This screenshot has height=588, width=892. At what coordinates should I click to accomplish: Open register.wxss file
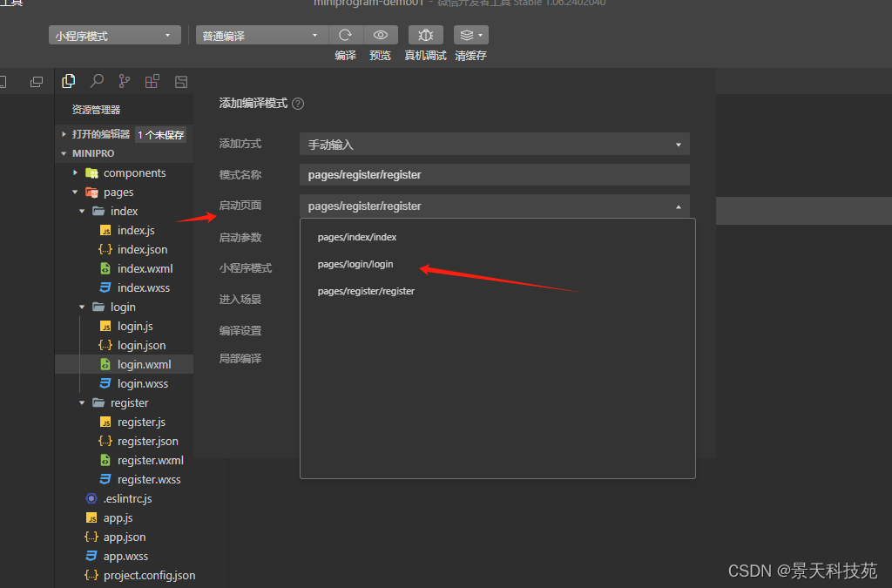149,479
